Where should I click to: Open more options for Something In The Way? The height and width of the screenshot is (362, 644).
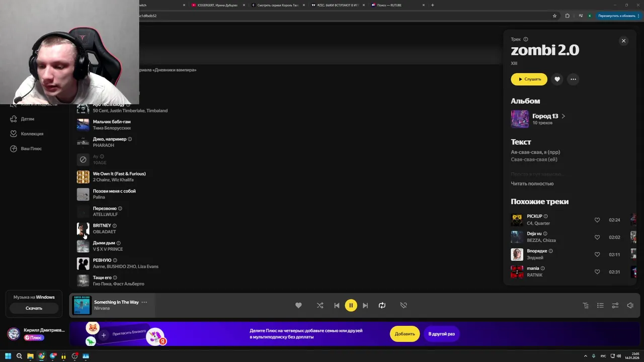tap(144, 302)
